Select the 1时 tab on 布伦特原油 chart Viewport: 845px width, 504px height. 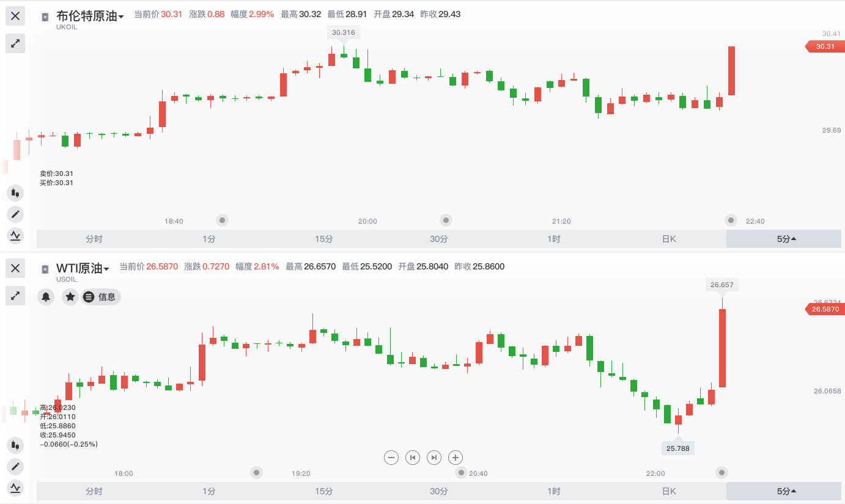pyautogui.click(x=554, y=239)
